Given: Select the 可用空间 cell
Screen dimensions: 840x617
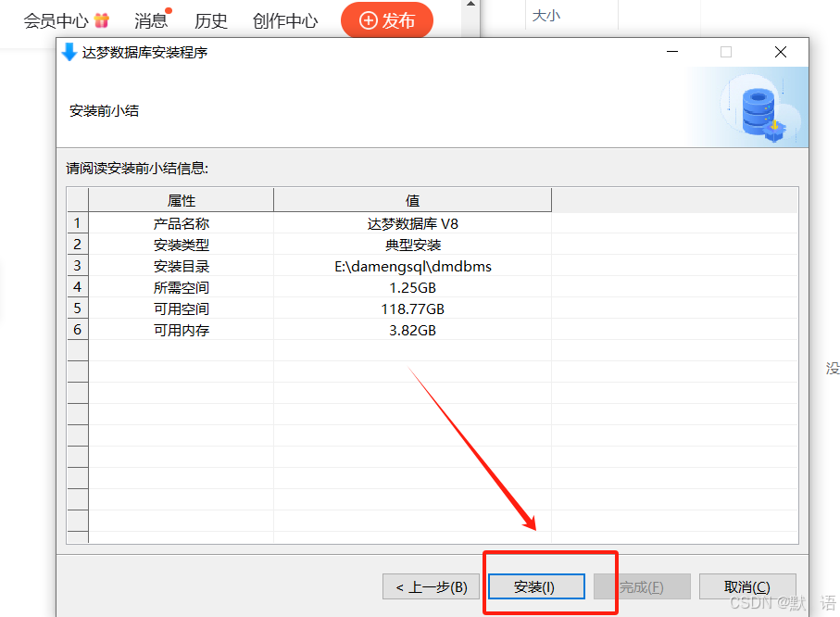Looking at the screenshot, I should point(182,309).
